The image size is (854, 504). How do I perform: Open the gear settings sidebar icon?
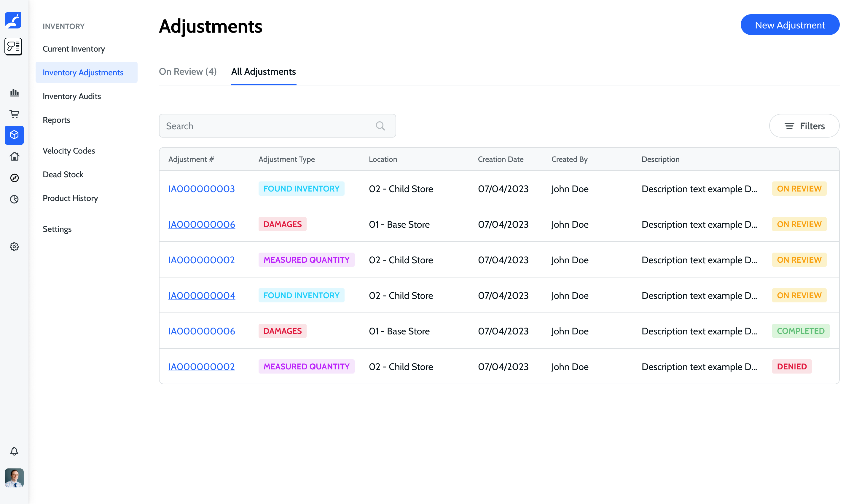14,247
